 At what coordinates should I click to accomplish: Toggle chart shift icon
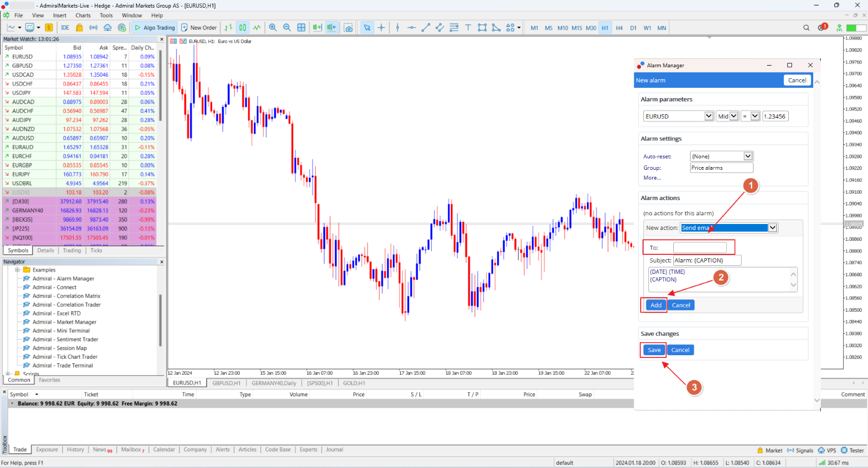[x=331, y=28]
